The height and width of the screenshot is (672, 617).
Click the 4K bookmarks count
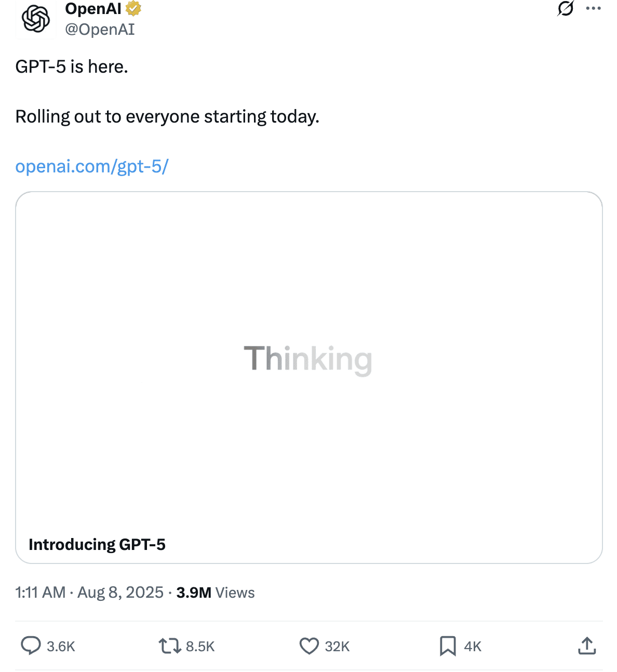click(473, 647)
